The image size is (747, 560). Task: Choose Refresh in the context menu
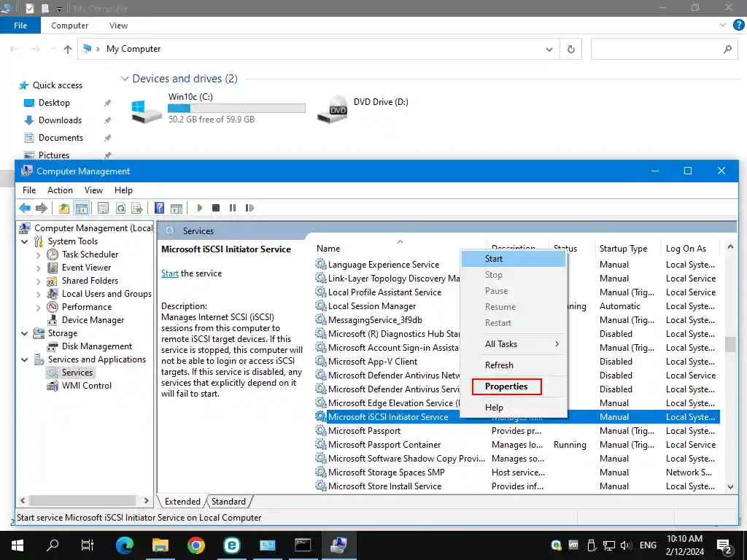coord(514,365)
